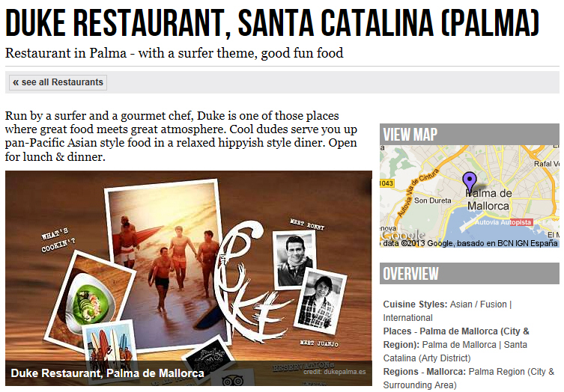Click the TripAdvisor owl icon in image
The image size is (564, 392).
point(232,381)
